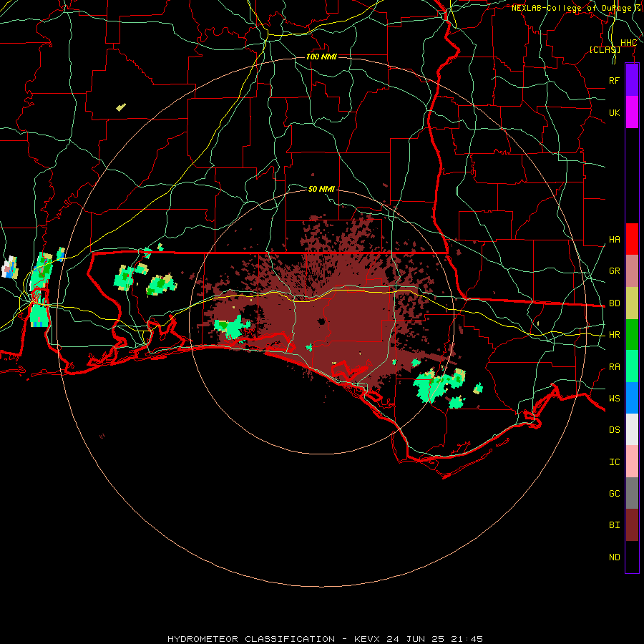Click the IC light pink legend swatch

(632, 462)
